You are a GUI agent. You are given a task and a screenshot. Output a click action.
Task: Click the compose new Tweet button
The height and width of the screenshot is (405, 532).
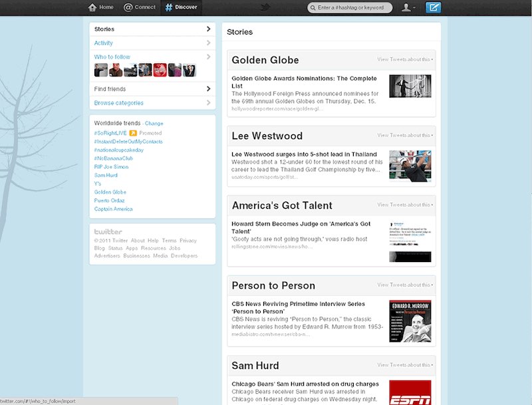click(x=434, y=7)
